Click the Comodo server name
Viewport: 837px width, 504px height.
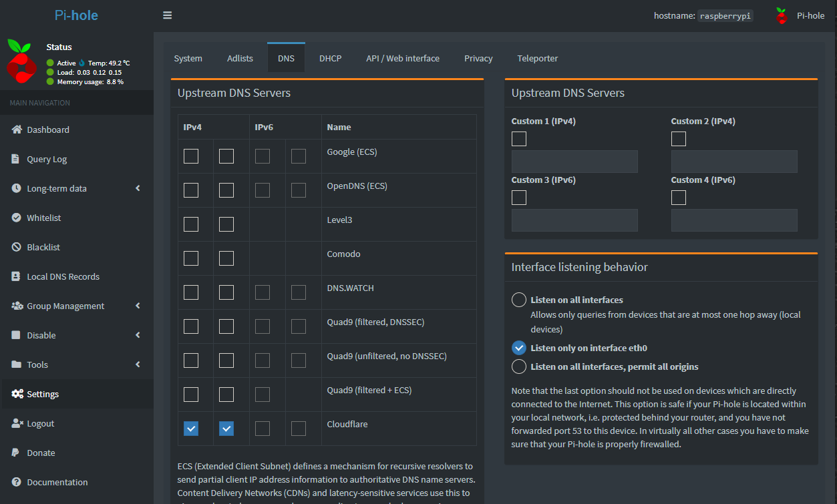[343, 254]
